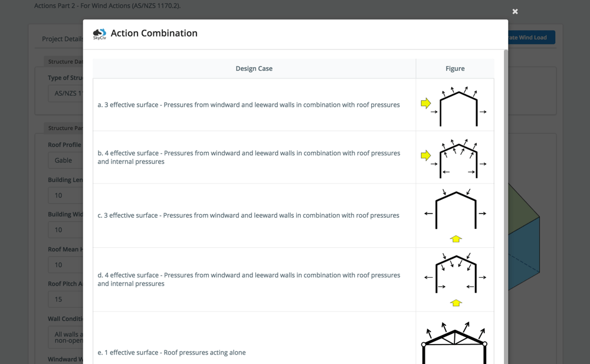Click the Roof Pitch Angle input field

(x=66, y=299)
